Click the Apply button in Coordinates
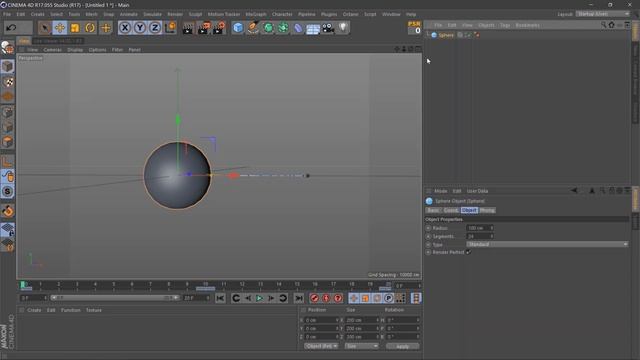 pyautogui.click(x=402, y=347)
